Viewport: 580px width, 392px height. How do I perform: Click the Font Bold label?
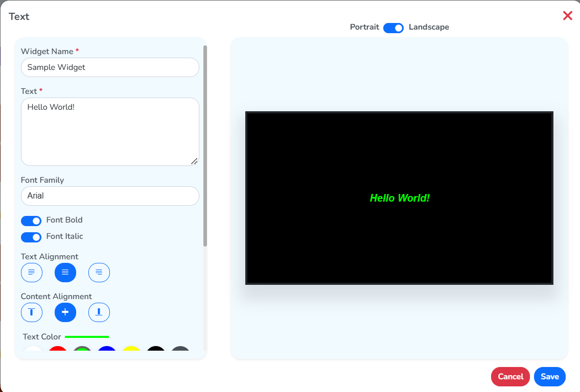(64, 220)
